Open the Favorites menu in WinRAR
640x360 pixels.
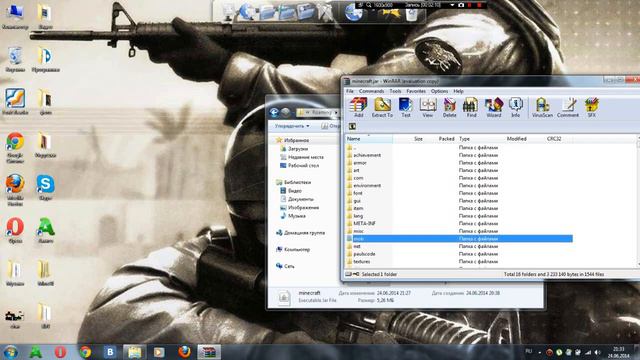[416, 91]
